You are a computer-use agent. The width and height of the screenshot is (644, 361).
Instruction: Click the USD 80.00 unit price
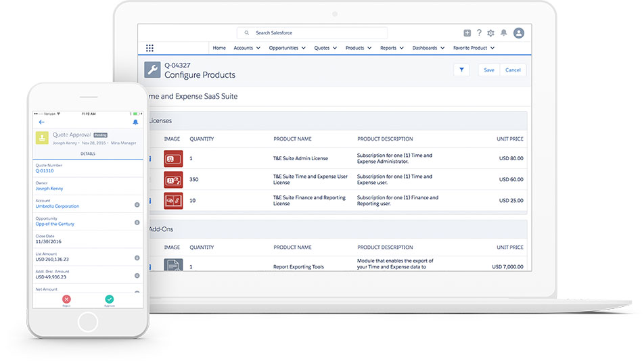coord(511,158)
